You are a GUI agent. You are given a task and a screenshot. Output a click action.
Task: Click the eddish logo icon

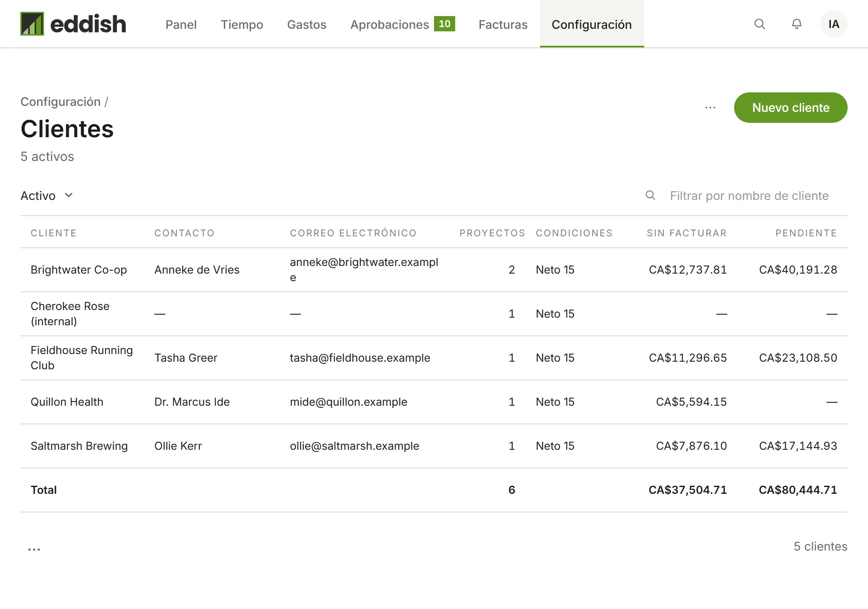[x=32, y=24]
